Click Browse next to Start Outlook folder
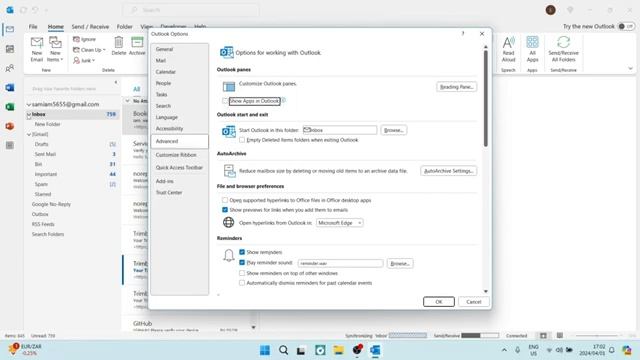The width and height of the screenshot is (640, 360). coord(393,130)
